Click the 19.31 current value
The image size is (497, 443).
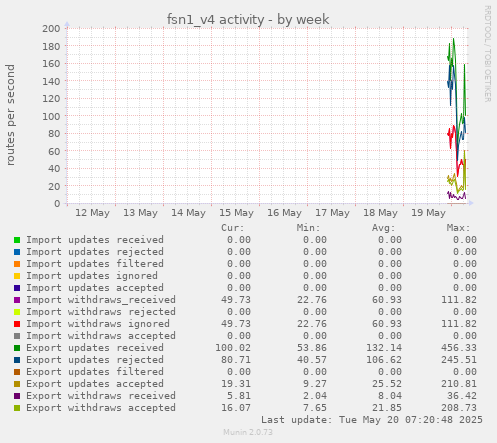point(236,384)
